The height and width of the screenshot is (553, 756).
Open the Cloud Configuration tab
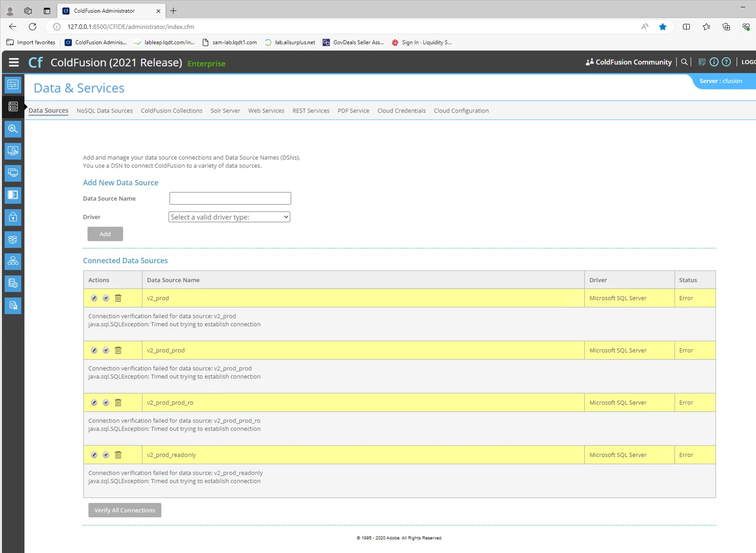461,110
